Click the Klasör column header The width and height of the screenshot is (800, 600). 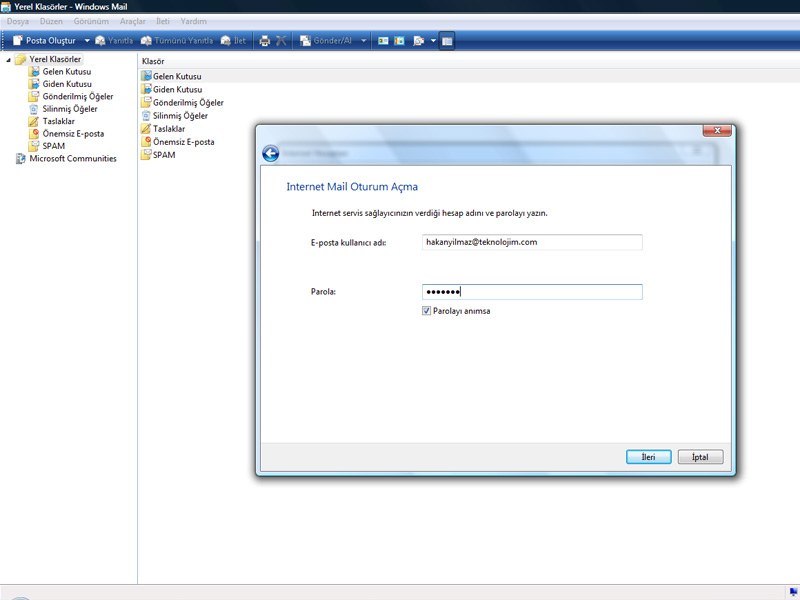pos(153,61)
